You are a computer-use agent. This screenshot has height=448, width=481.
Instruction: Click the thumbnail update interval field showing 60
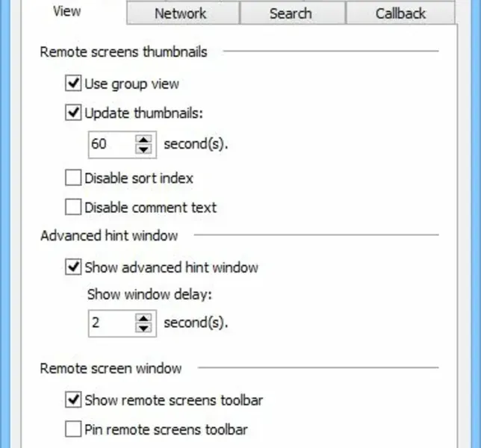110,144
